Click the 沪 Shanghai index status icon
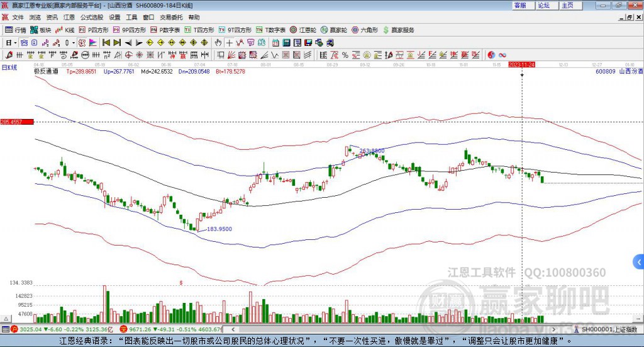 click(14, 329)
